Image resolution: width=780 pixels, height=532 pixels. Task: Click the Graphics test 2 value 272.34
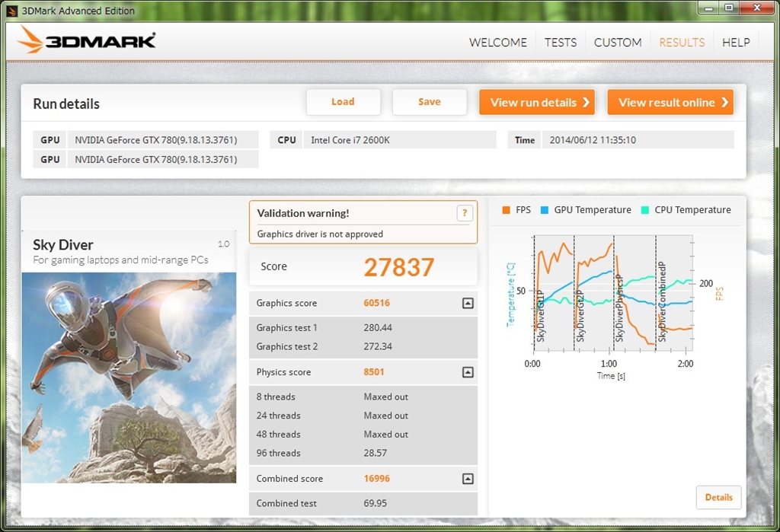pos(378,346)
